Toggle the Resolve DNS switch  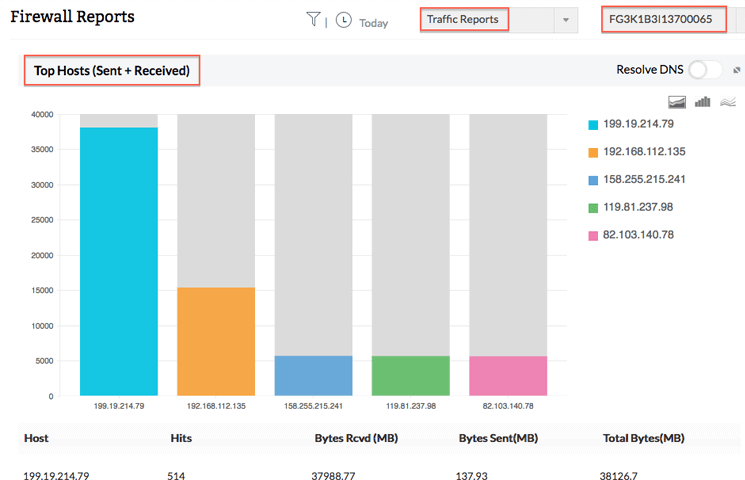705,70
